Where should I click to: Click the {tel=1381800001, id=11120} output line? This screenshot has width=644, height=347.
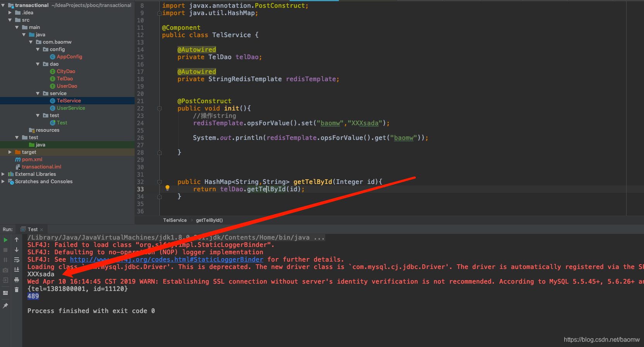pyautogui.click(x=77, y=289)
